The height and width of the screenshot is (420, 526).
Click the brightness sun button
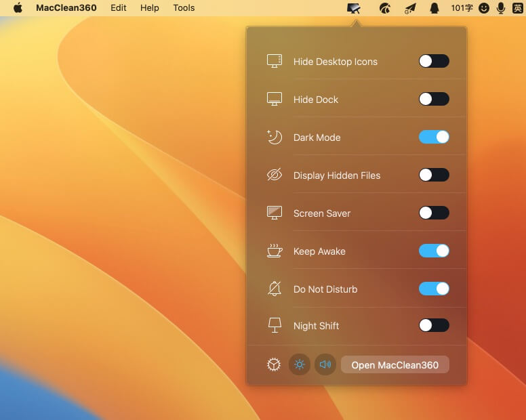[x=300, y=364]
